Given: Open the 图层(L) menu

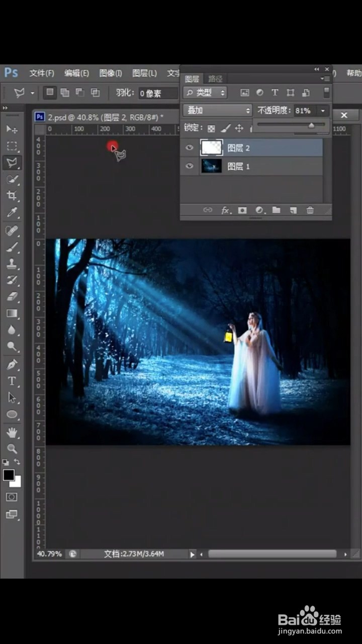Looking at the screenshot, I should tap(144, 73).
